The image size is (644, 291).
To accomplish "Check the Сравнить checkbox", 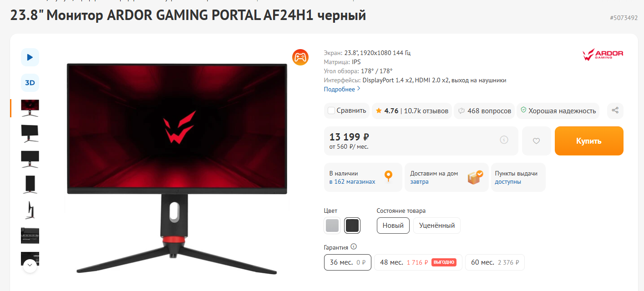I will [331, 110].
